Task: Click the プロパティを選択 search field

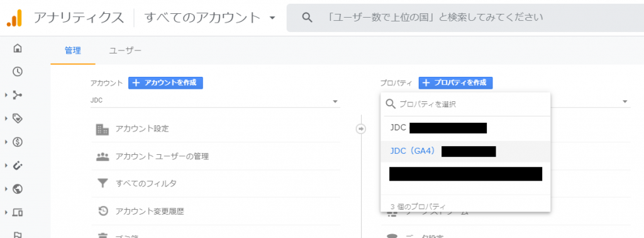Action: point(465,105)
